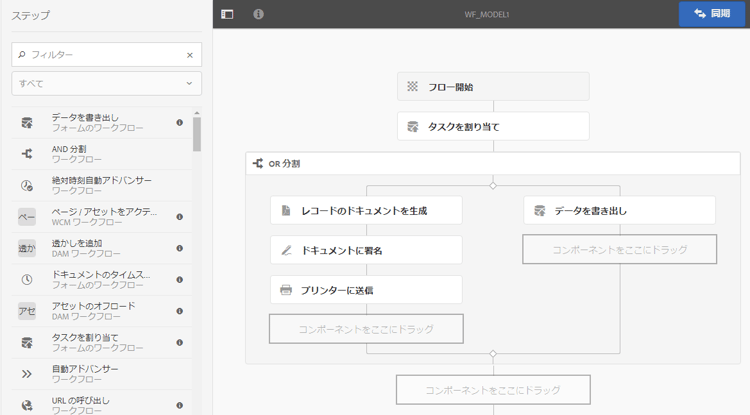
Task: Show info for アセットのオフロード step
Action: point(179,311)
